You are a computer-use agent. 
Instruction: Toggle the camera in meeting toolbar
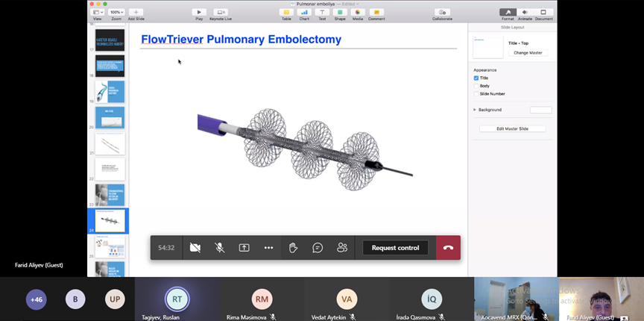(195, 248)
